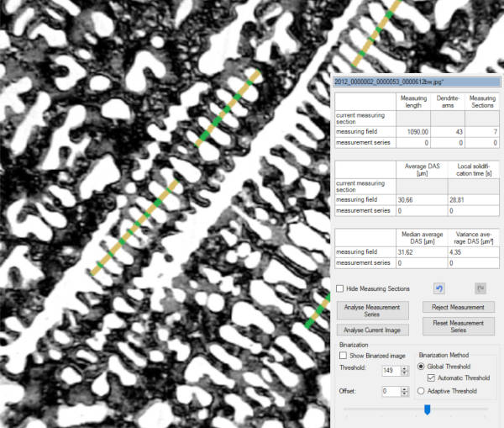
Task: Increase Offset value with up arrow
Action: (x=405, y=389)
